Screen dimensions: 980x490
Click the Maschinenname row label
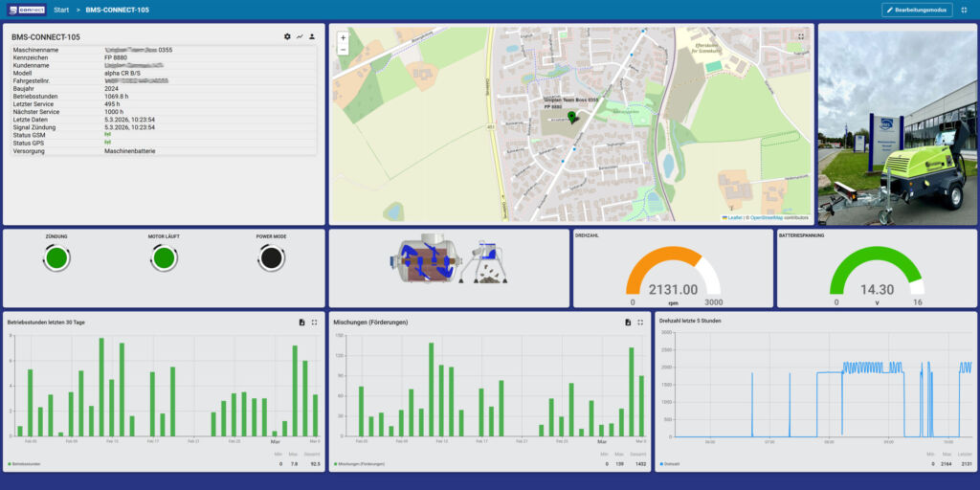[x=35, y=50]
